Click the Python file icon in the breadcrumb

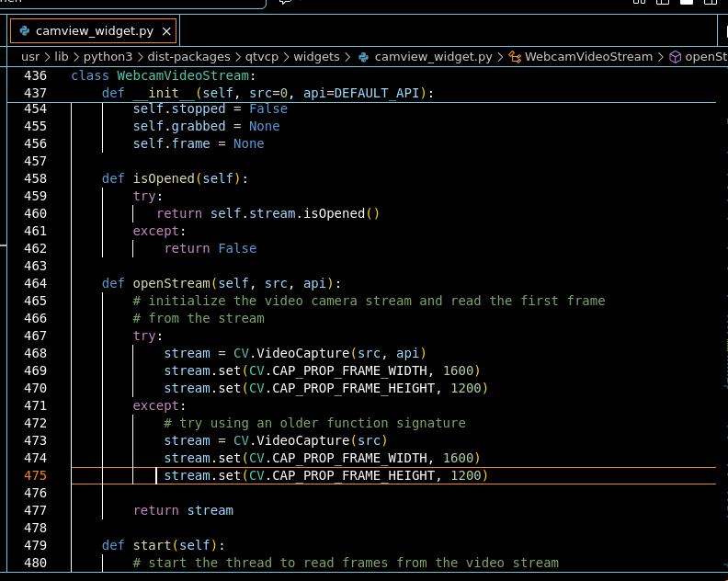[x=364, y=57]
